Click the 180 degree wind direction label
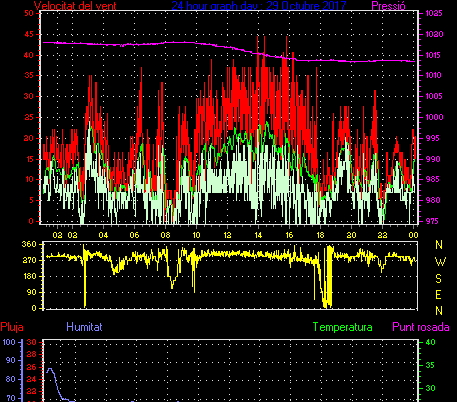The image size is (457, 402). [29, 276]
